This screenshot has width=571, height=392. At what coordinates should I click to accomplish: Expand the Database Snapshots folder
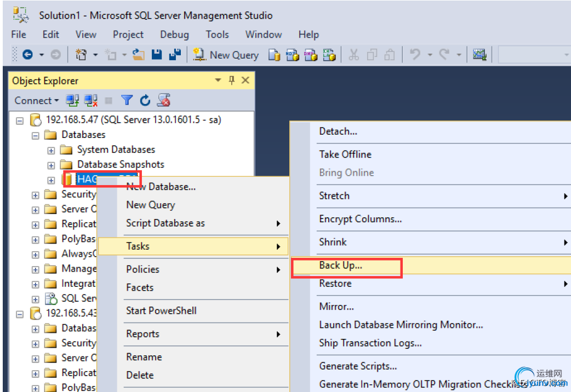[x=51, y=165]
